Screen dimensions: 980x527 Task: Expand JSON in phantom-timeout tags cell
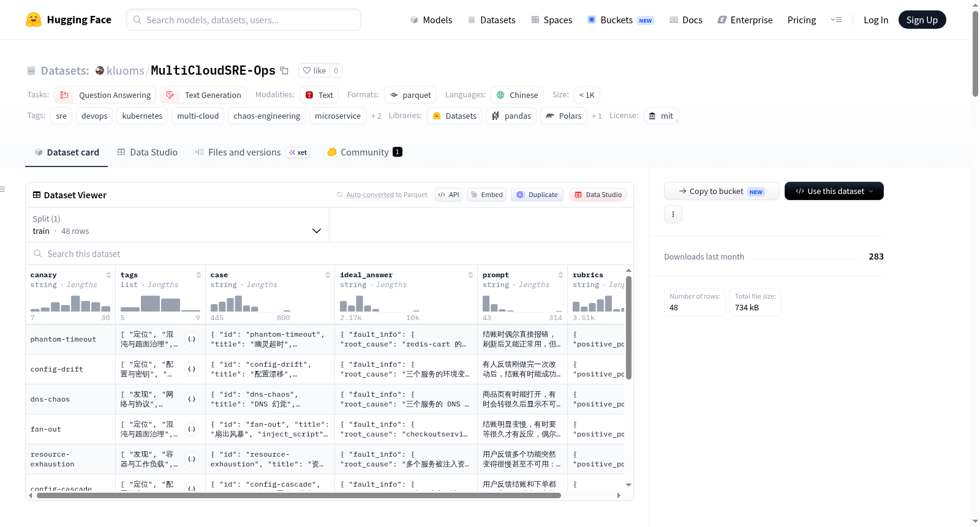tap(192, 339)
